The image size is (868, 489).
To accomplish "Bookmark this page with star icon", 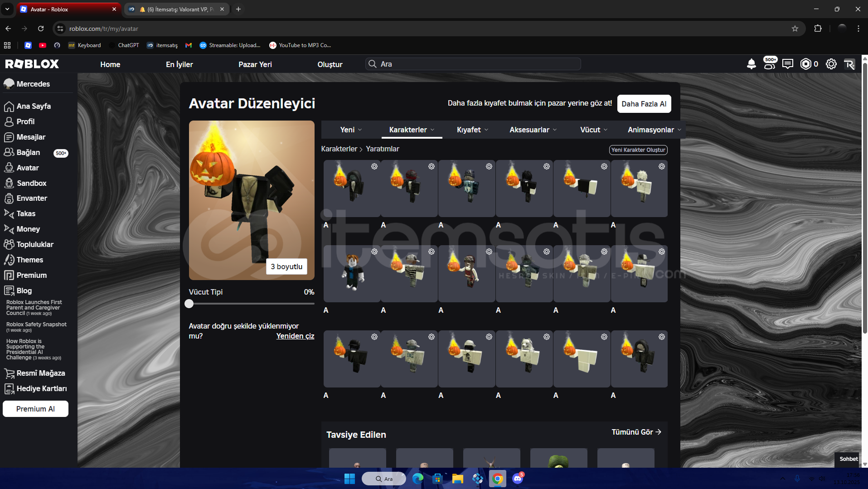I will (x=795, y=29).
